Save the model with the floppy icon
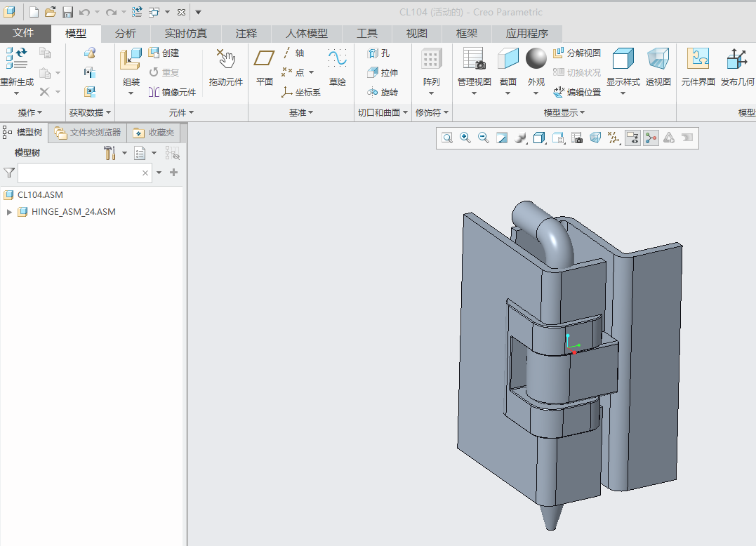 [67, 12]
